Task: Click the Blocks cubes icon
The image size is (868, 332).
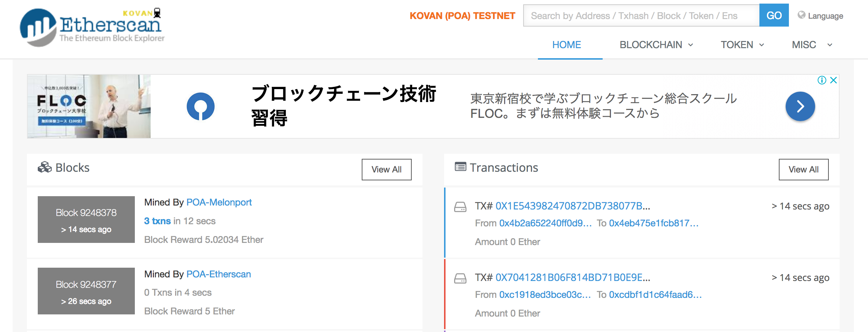Action: 45,167
